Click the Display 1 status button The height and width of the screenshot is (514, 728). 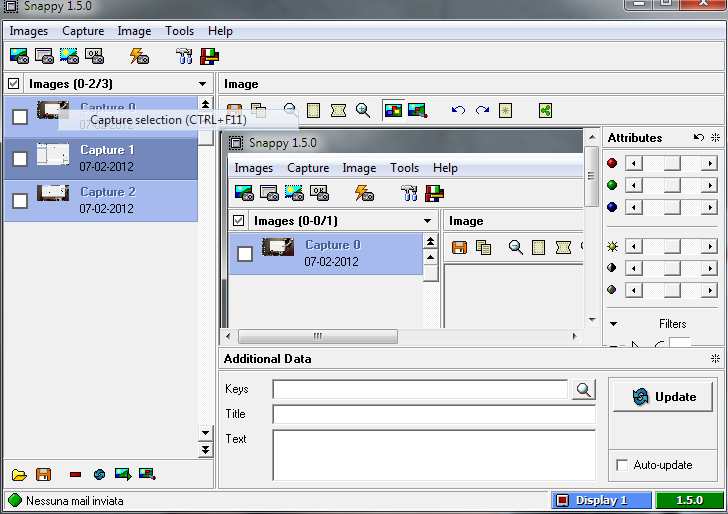(601, 500)
